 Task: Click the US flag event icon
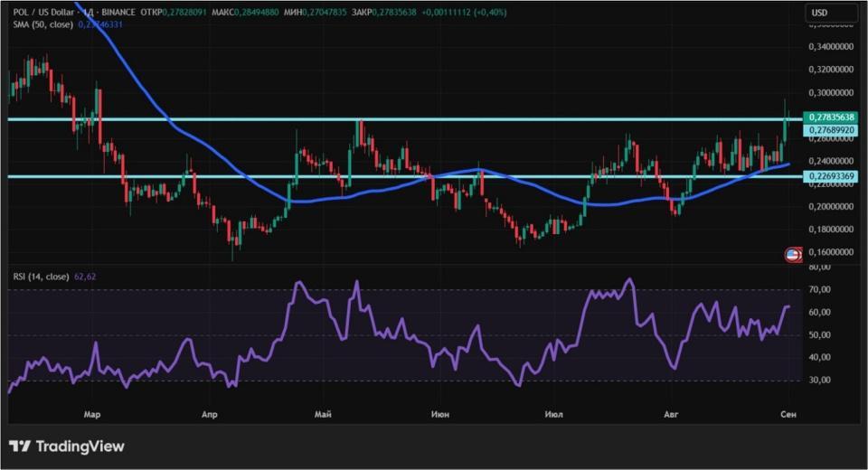[793, 255]
